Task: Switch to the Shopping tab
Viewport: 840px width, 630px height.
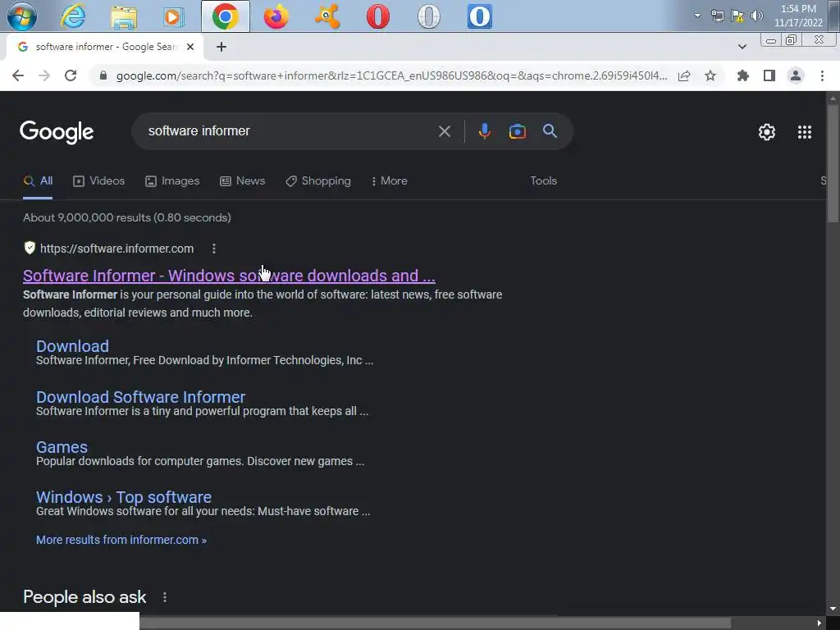Action: click(x=318, y=181)
